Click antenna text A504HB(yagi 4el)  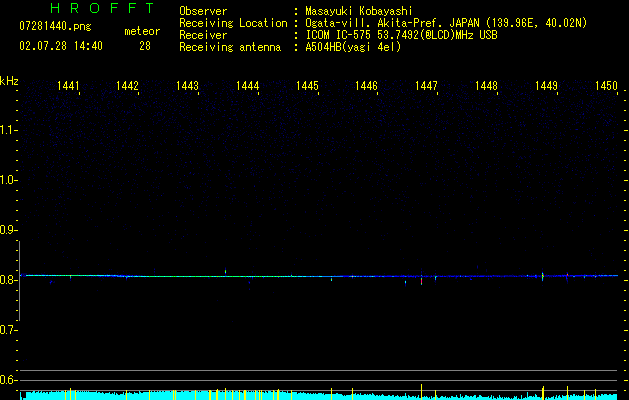[x=353, y=47]
